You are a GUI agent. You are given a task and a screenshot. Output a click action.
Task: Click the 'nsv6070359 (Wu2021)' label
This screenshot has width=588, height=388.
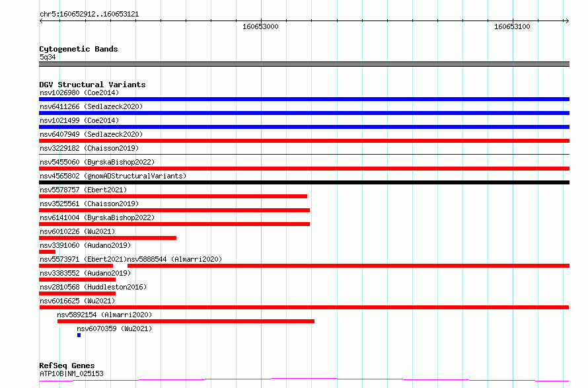click(x=114, y=329)
